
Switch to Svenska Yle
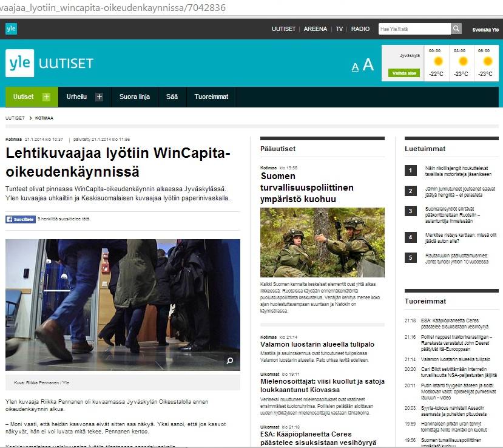pyautogui.click(x=485, y=29)
